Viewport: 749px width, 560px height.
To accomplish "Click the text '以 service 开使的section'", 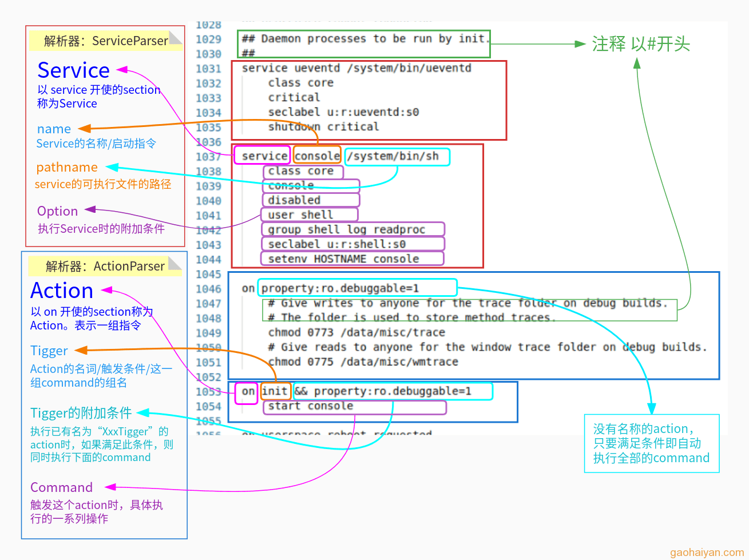I will tap(99, 90).
